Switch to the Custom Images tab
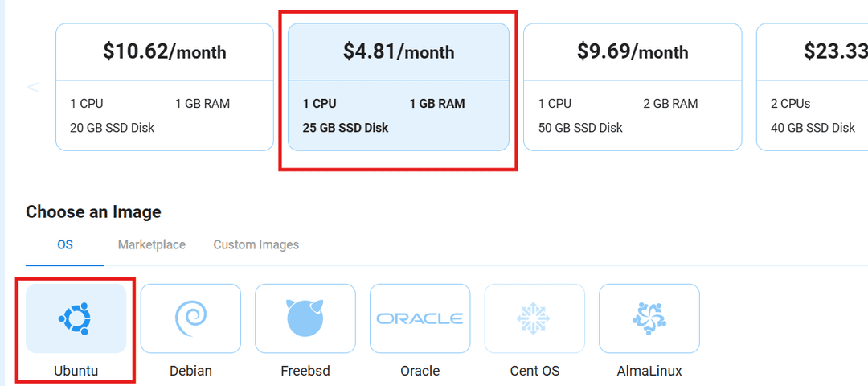The image size is (868, 386). [x=256, y=244]
